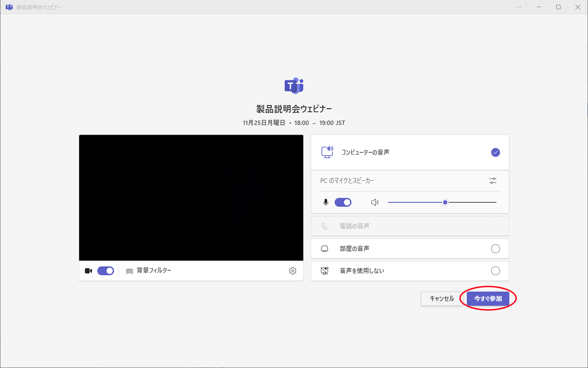Expand the 背景フィルター panel
This screenshot has height=368, width=588.
(x=155, y=270)
